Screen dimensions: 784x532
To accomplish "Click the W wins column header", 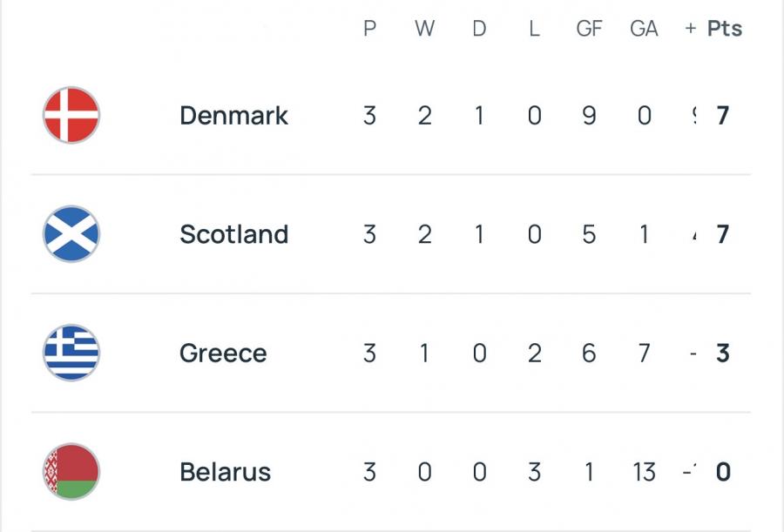I will click(424, 29).
